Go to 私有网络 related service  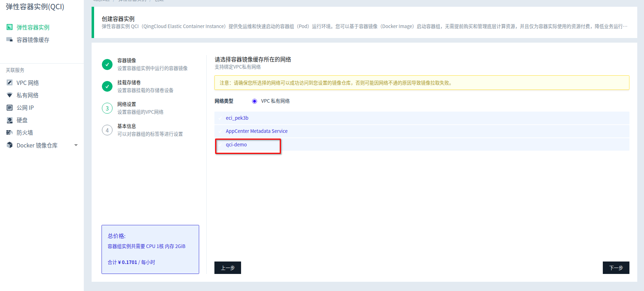click(x=28, y=95)
